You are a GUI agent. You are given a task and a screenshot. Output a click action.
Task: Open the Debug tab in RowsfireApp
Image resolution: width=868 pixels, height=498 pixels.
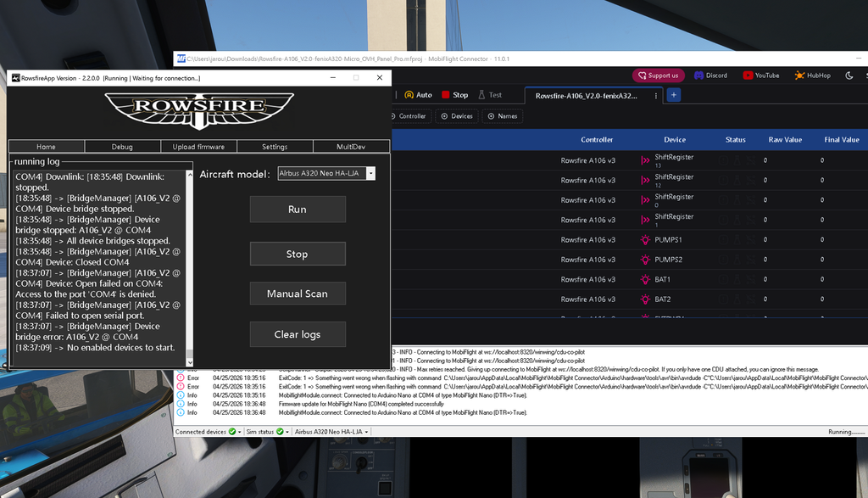[x=122, y=147]
